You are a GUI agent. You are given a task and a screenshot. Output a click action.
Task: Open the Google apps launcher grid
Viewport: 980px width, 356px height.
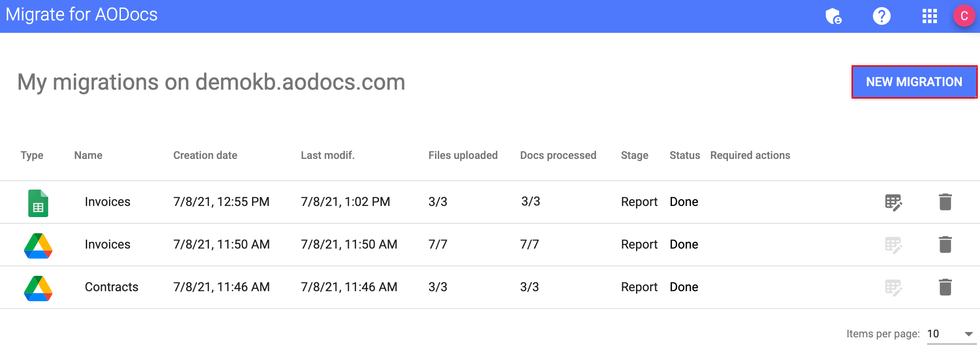(x=929, y=16)
